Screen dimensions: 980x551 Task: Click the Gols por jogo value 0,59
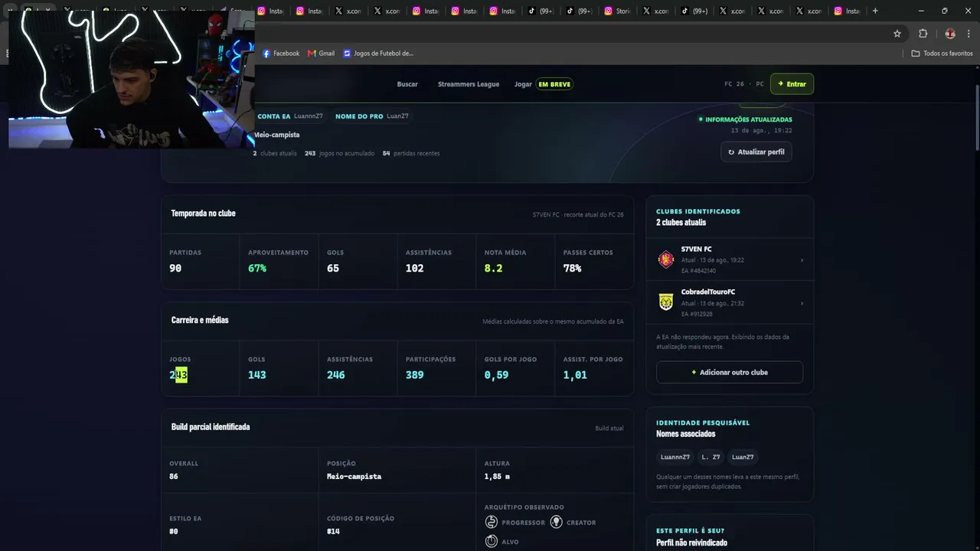click(496, 375)
